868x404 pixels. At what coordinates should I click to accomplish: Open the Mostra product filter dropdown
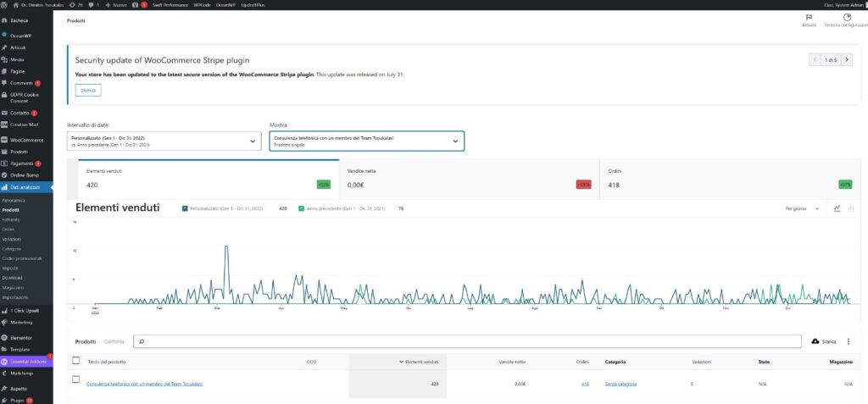click(x=366, y=141)
